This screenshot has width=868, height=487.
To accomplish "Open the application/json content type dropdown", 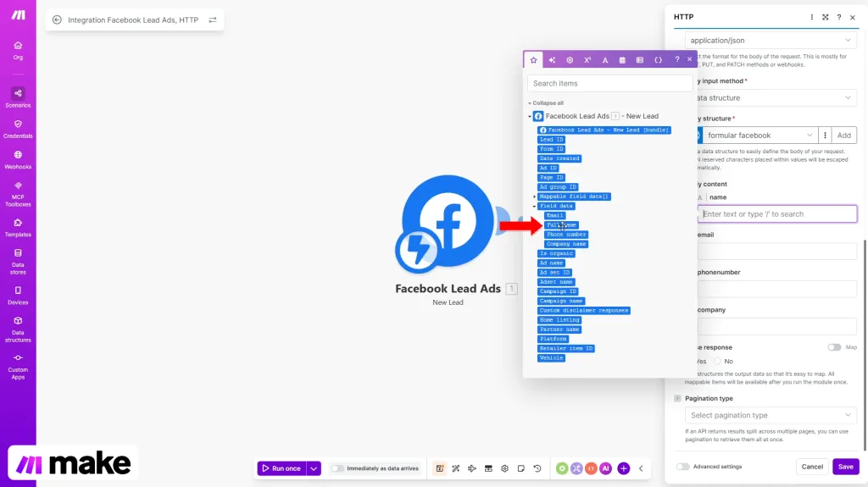I will [771, 41].
